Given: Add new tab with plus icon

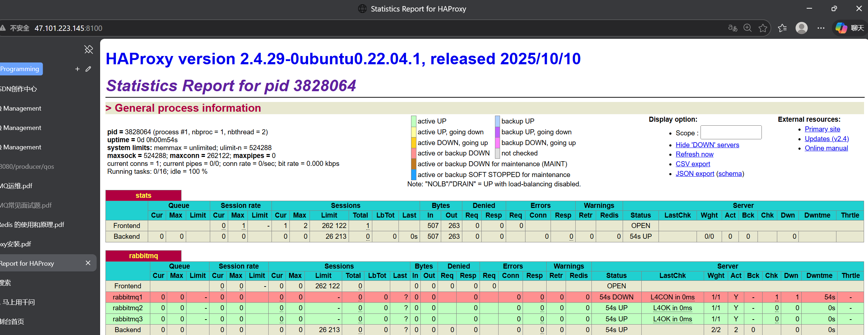Looking at the screenshot, I should point(77,69).
